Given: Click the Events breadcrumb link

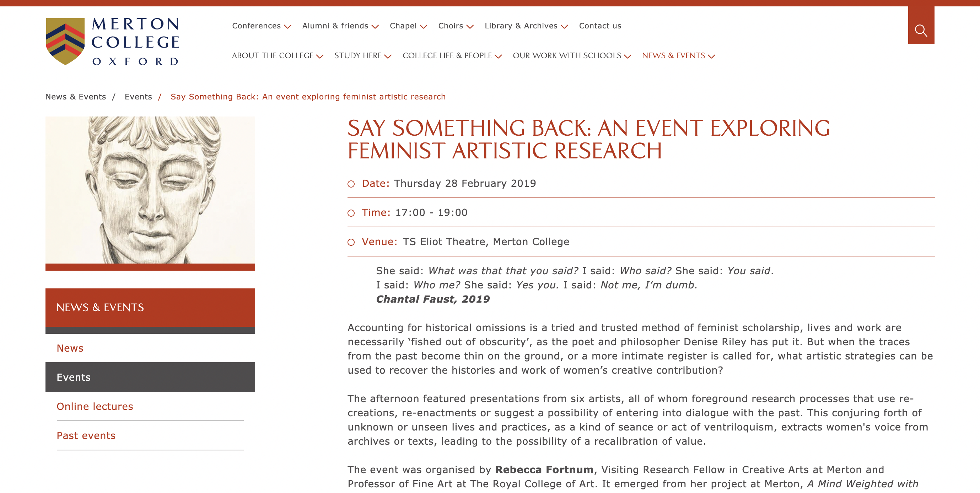Looking at the screenshot, I should [138, 97].
